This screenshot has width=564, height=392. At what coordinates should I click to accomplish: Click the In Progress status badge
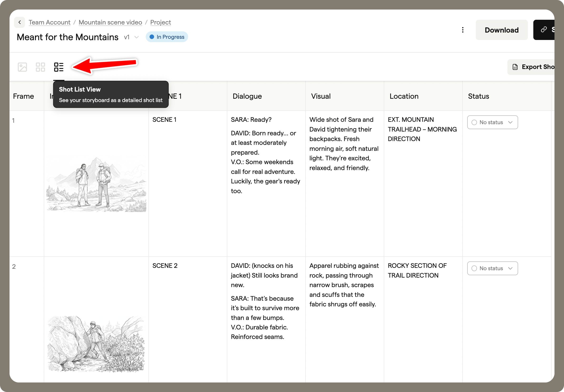tap(170, 37)
